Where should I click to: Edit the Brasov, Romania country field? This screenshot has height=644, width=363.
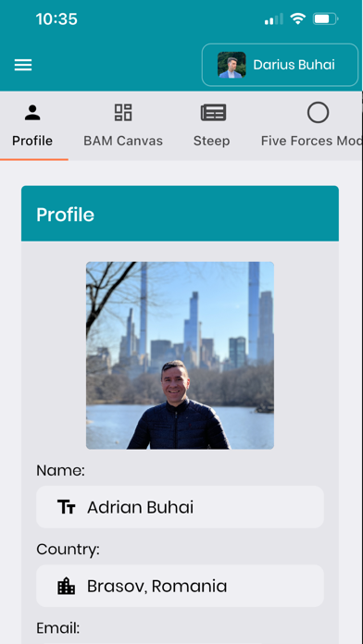[180, 586]
